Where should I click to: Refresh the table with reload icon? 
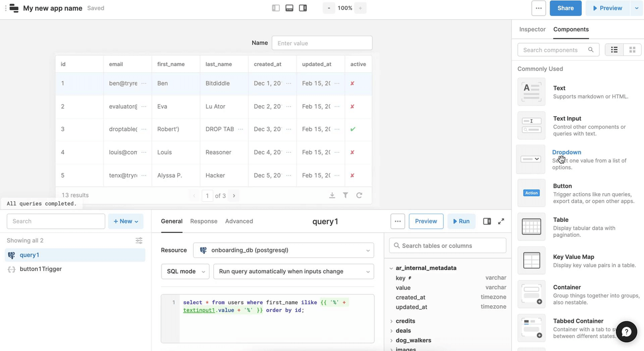point(359,196)
